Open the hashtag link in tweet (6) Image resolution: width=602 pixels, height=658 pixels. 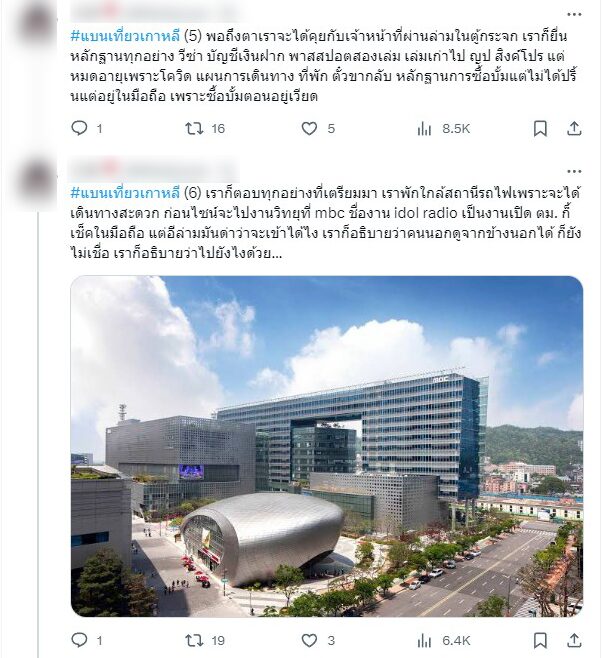(x=125, y=193)
